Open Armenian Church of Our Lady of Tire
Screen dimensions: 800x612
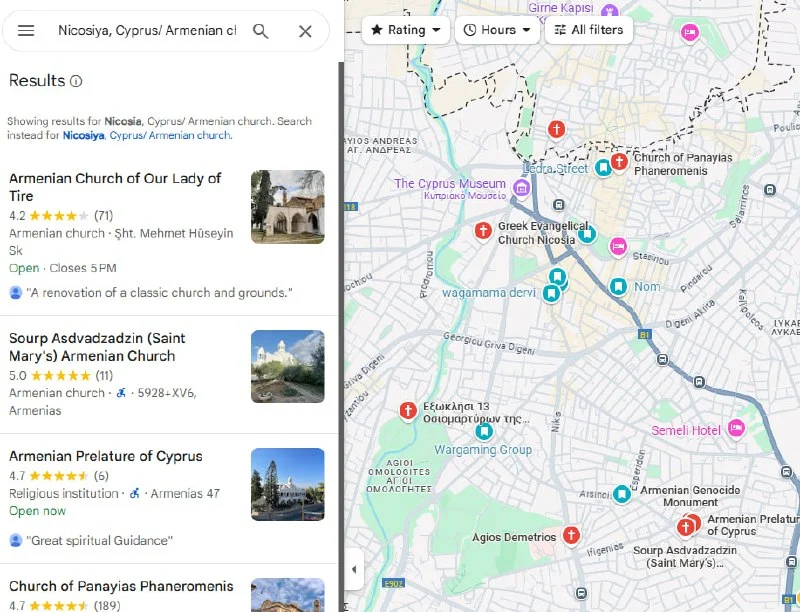(115, 187)
